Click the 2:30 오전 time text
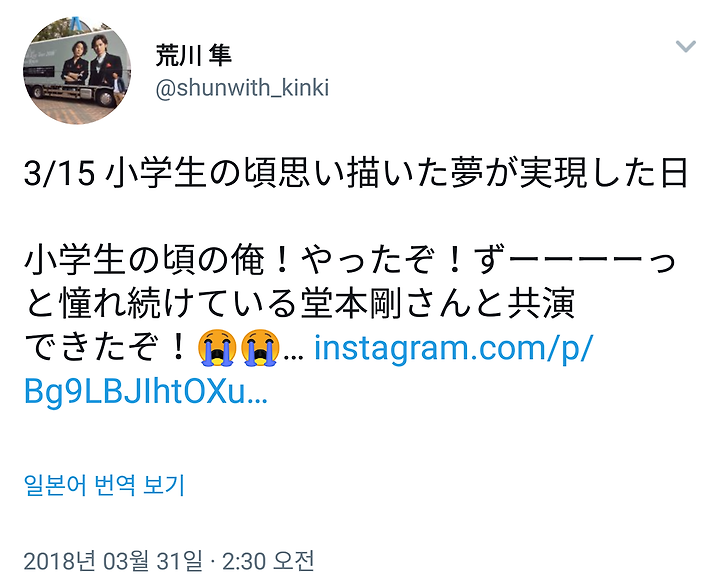This screenshot has height=584, width=720. click(x=268, y=561)
